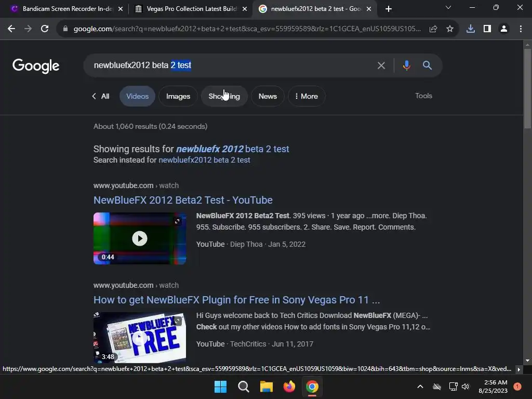532x399 pixels.
Task: Open Chrome's three-dot menu
Action: (521, 29)
